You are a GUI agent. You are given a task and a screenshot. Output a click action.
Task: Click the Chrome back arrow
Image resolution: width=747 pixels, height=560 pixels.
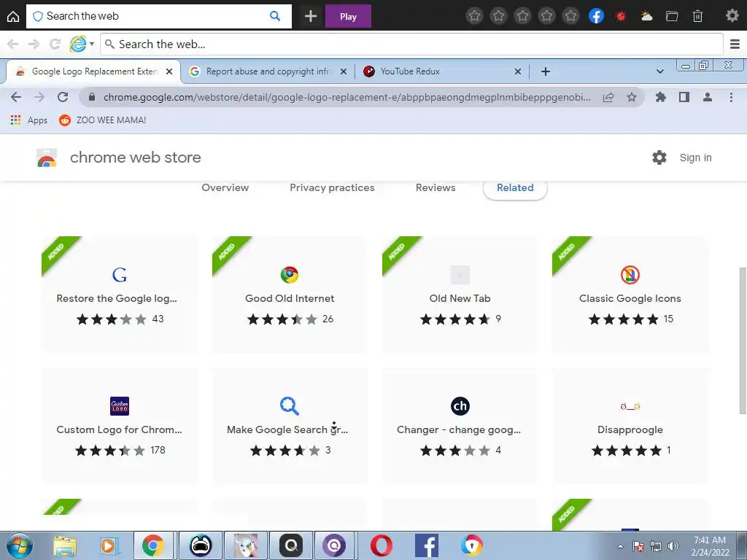tap(16, 97)
